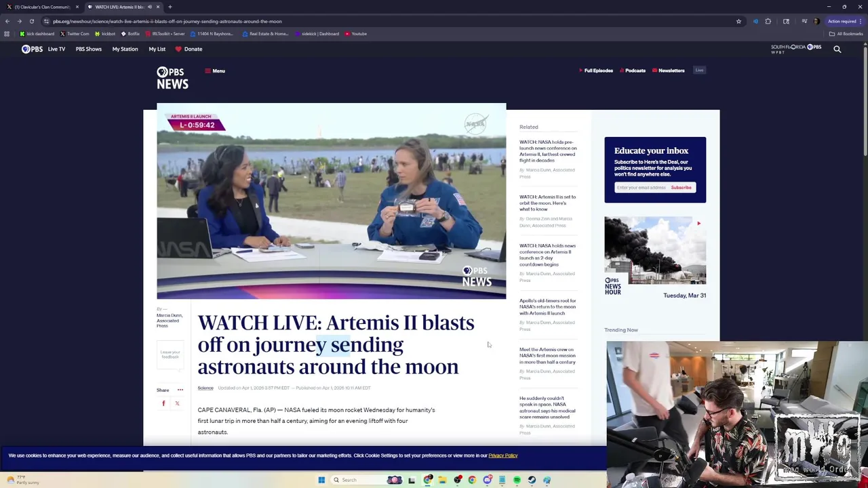Open related story 'Artemis II is set to orbit'
Screen dimensions: 868x488
pos(548,203)
